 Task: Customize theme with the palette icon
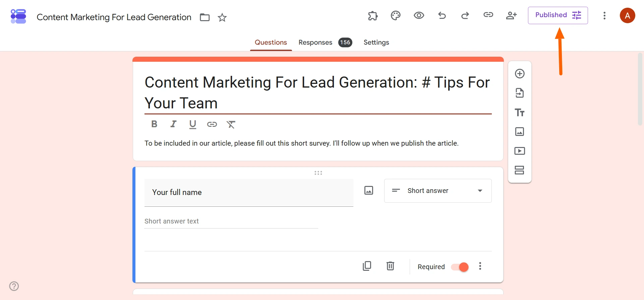click(396, 15)
